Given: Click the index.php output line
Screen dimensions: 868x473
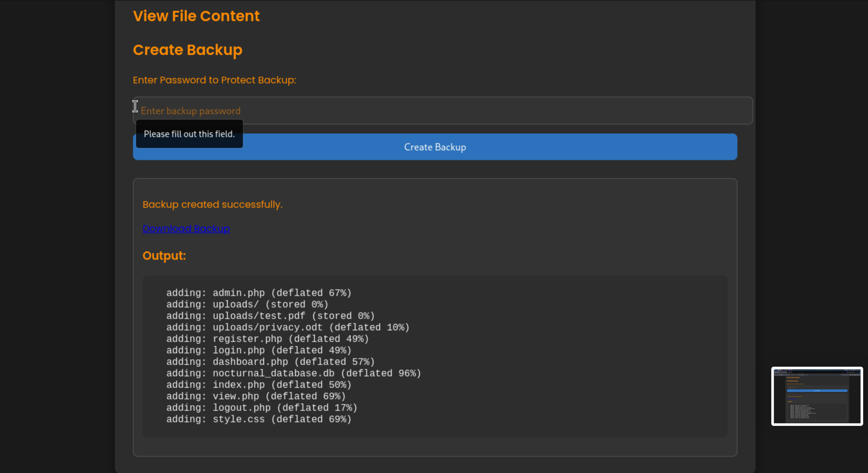Looking at the screenshot, I should tap(258, 385).
